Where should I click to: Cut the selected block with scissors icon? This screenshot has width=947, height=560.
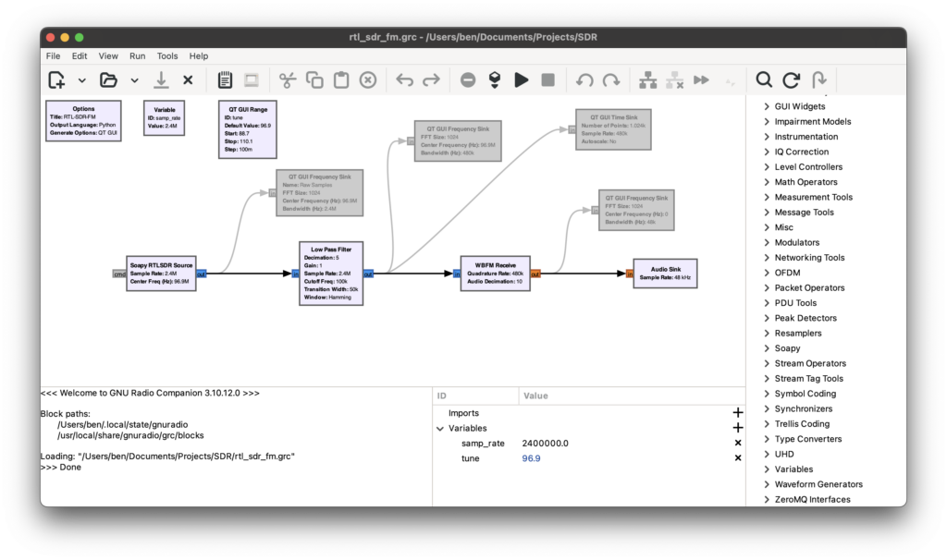click(x=287, y=80)
